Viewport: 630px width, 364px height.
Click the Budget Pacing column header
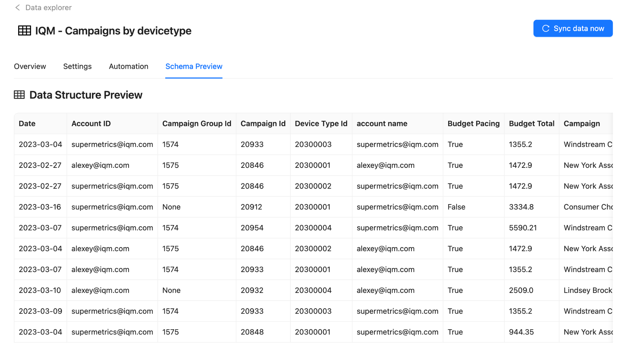473,124
